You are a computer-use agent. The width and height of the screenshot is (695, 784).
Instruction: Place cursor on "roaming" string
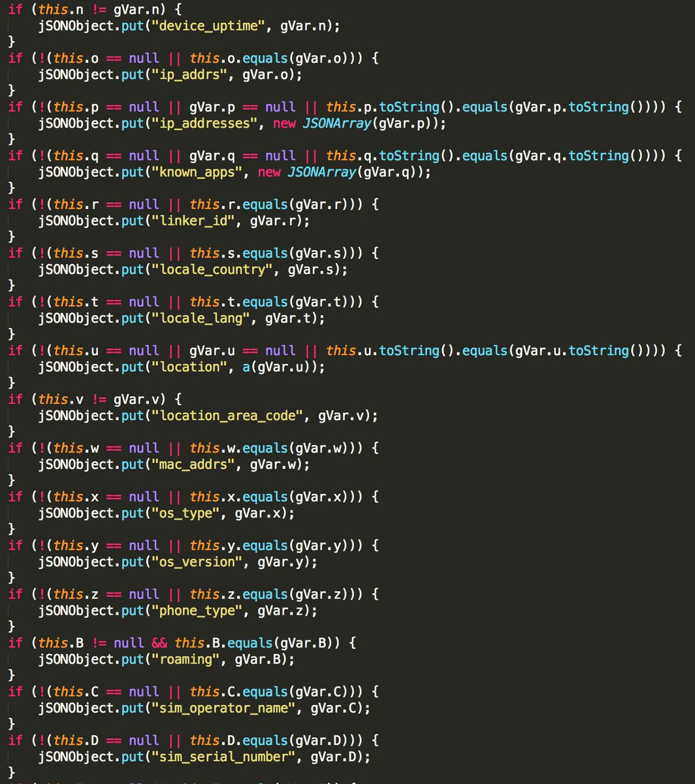pyautogui.click(x=186, y=659)
